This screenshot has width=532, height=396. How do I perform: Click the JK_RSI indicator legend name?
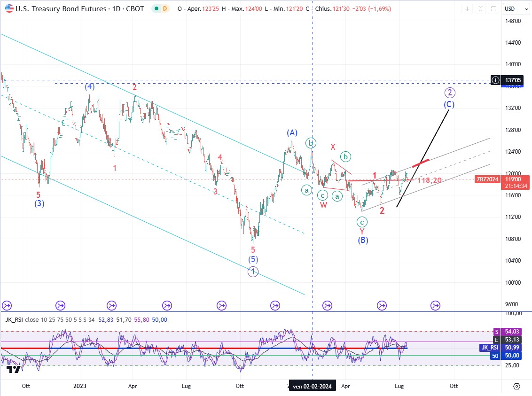(14, 320)
